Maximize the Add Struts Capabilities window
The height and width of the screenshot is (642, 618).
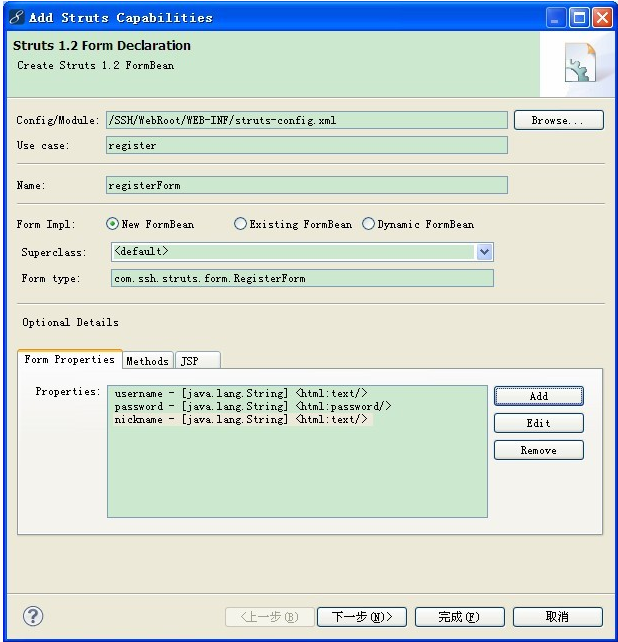click(x=579, y=18)
